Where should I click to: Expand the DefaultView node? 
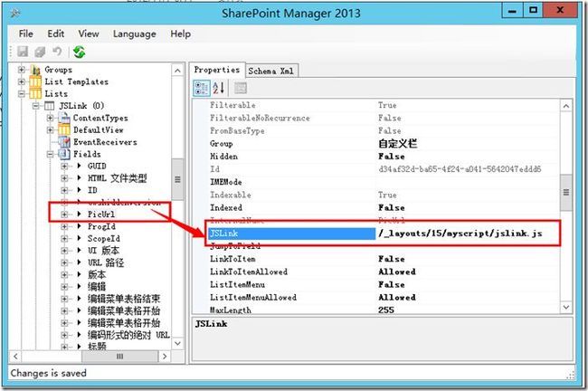click(x=51, y=129)
